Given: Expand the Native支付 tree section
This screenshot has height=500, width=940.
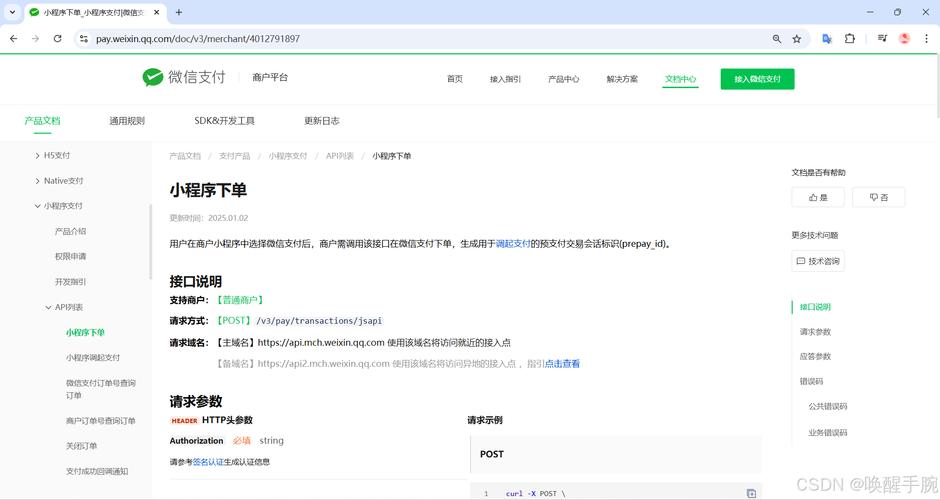Looking at the screenshot, I should [x=38, y=180].
